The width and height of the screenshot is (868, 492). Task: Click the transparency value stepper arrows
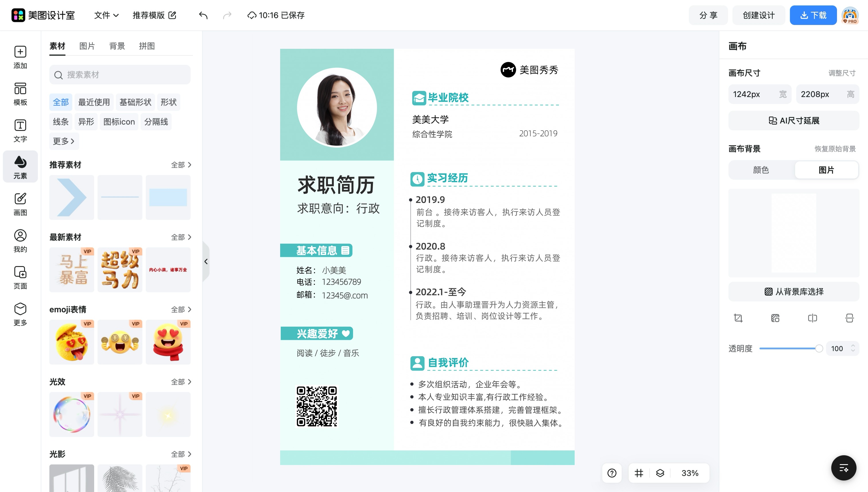(x=853, y=348)
